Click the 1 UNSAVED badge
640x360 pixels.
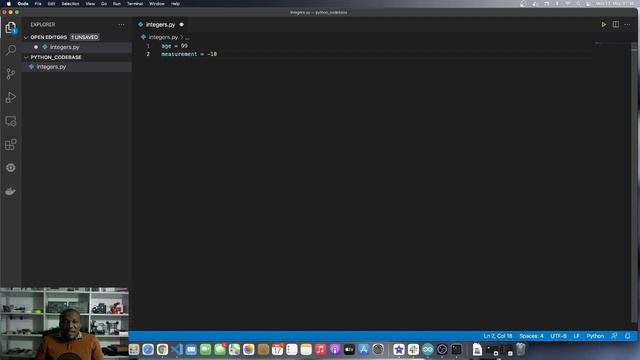(x=84, y=37)
